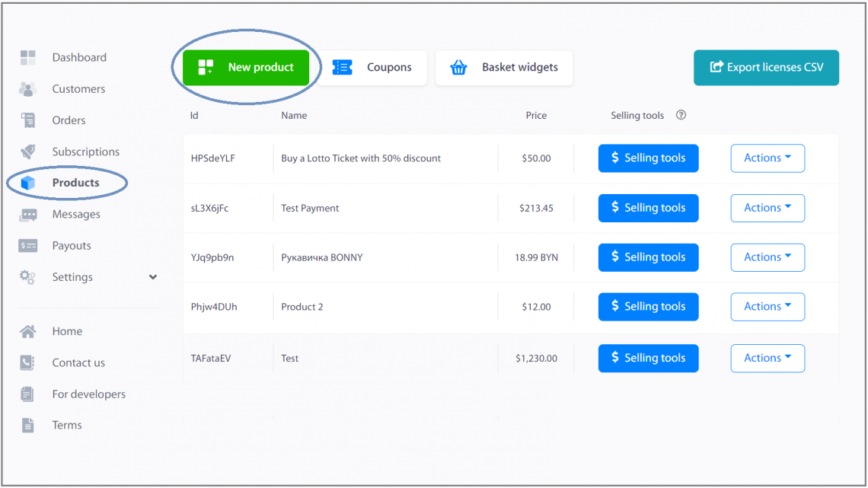The image size is (868, 488).
Task: Open Messages via the chat bubble icon
Action: point(28,214)
